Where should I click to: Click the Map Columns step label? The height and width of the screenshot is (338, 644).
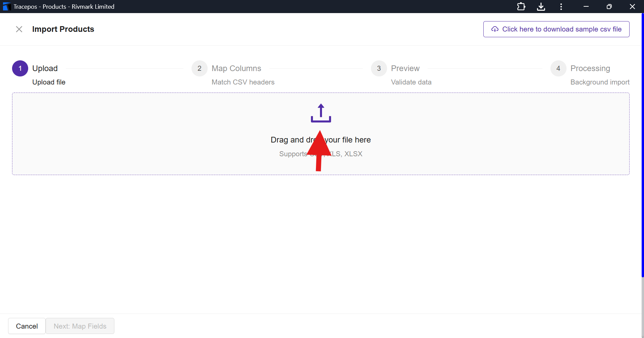236,68
